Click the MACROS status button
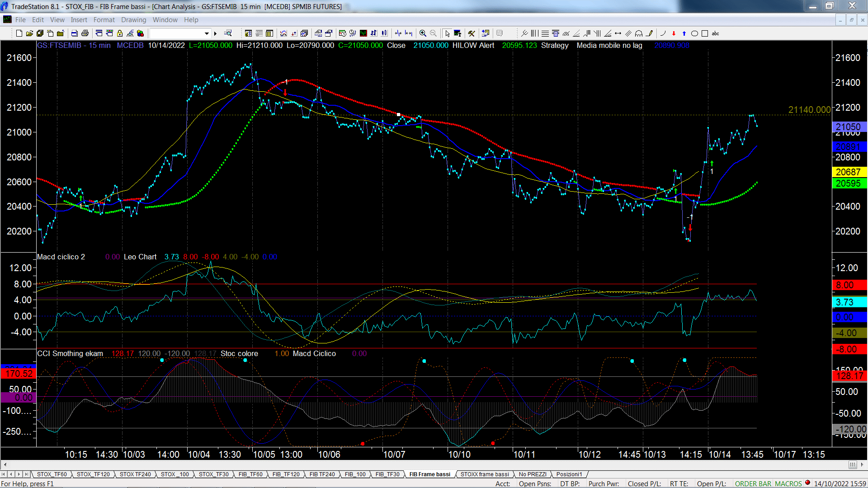868x488 pixels. tap(788, 483)
